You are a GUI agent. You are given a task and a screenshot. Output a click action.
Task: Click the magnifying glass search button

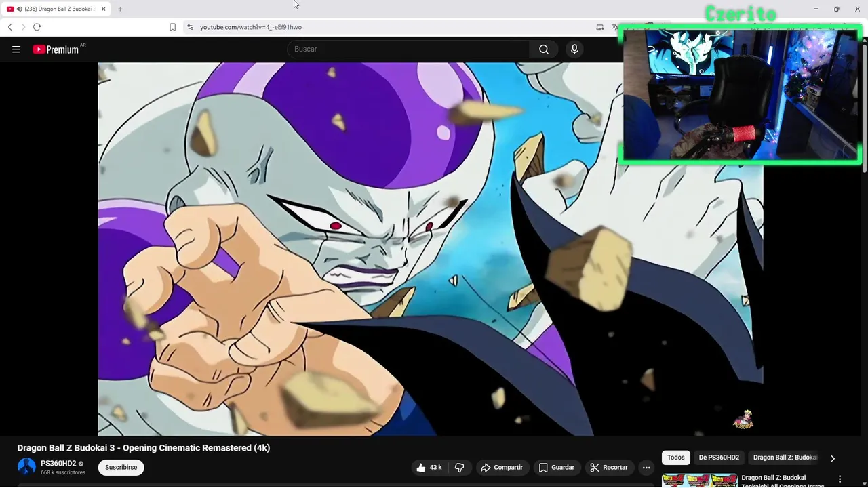[x=544, y=49]
